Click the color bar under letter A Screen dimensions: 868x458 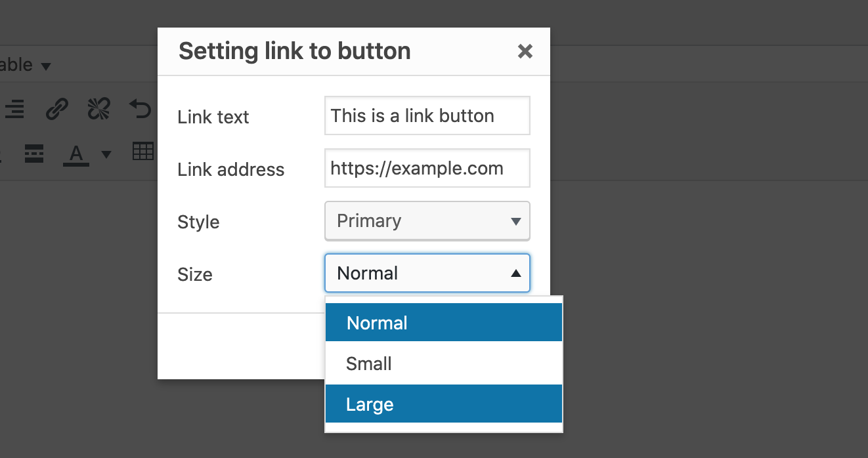(x=76, y=164)
